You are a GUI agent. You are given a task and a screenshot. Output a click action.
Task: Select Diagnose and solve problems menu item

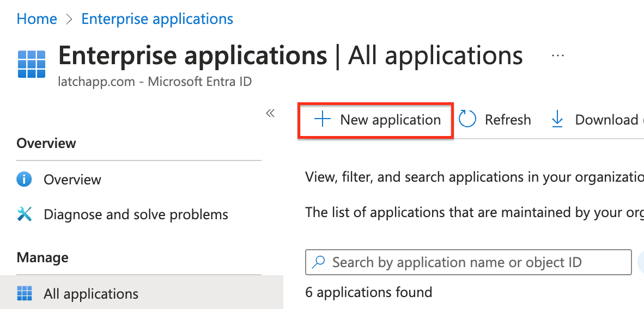tap(136, 214)
